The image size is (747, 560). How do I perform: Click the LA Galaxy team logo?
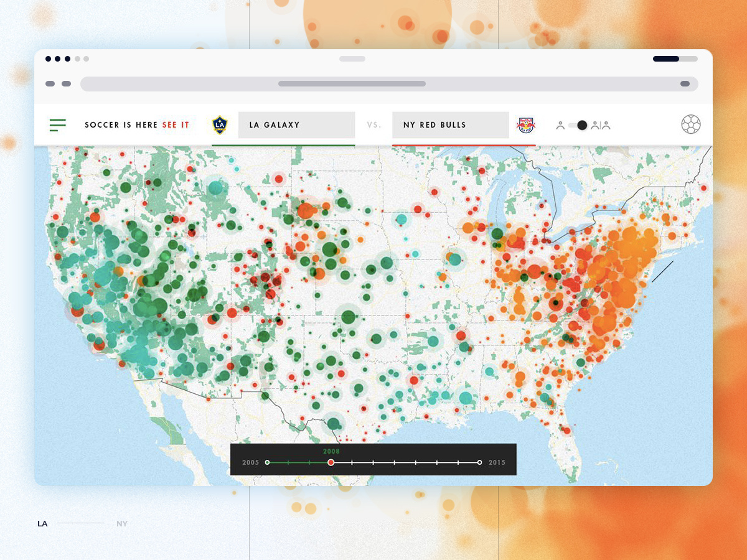220,125
